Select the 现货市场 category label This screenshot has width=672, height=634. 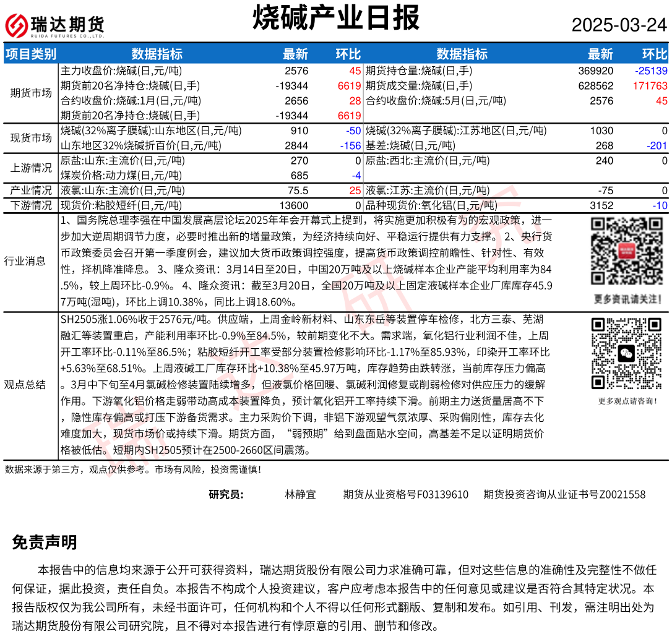[x=31, y=138]
